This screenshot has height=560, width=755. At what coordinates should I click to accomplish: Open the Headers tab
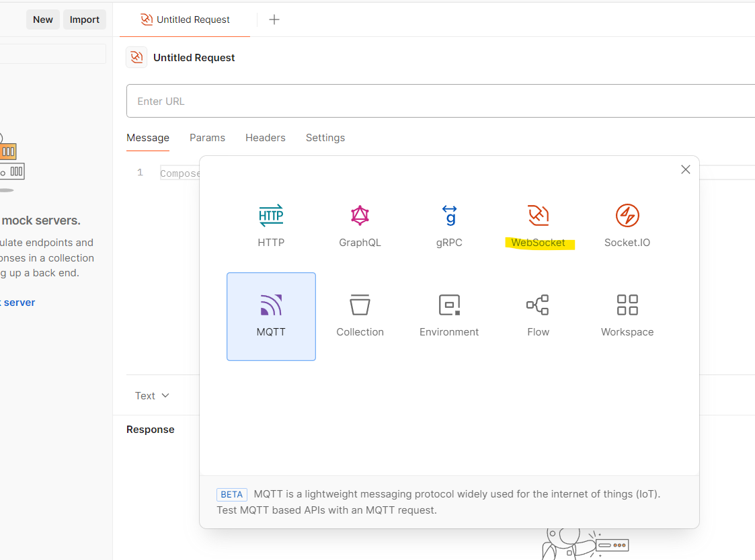(x=266, y=138)
